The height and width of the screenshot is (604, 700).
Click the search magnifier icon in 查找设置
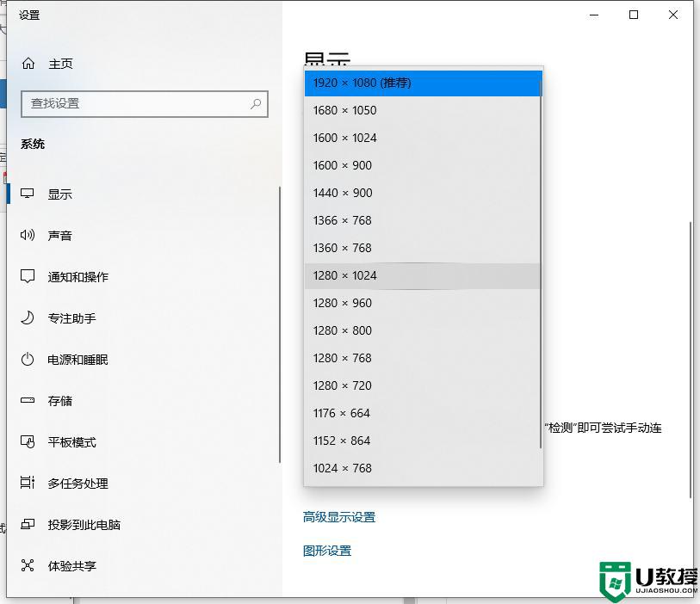tap(256, 104)
